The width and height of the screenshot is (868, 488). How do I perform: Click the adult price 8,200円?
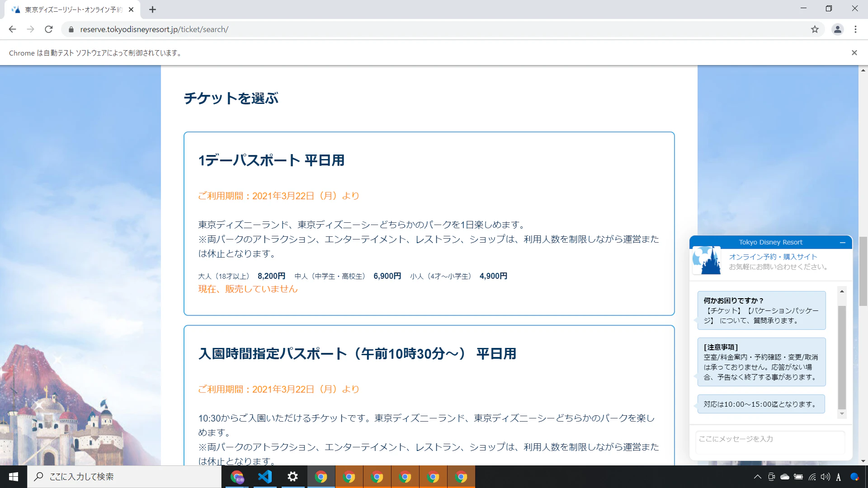pos(271,276)
